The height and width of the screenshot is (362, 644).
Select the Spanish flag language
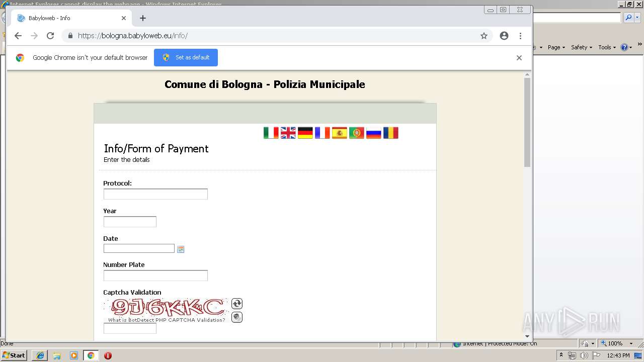click(x=339, y=133)
